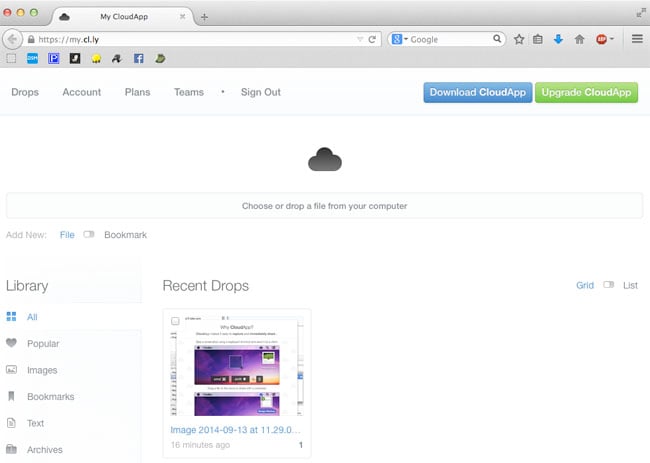Open the Teams page
Screen dimensions: 650x463
coord(189,92)
